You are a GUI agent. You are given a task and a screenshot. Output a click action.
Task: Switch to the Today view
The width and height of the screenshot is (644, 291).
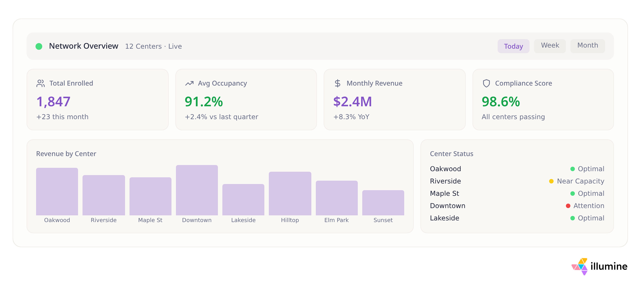click(x=513, y=46)
